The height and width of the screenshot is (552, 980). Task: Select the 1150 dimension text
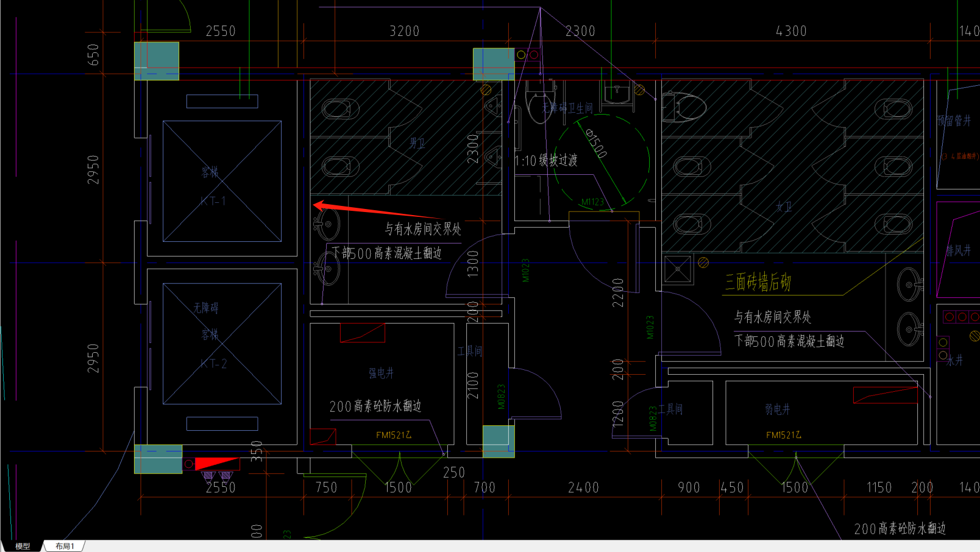point(880,487)
